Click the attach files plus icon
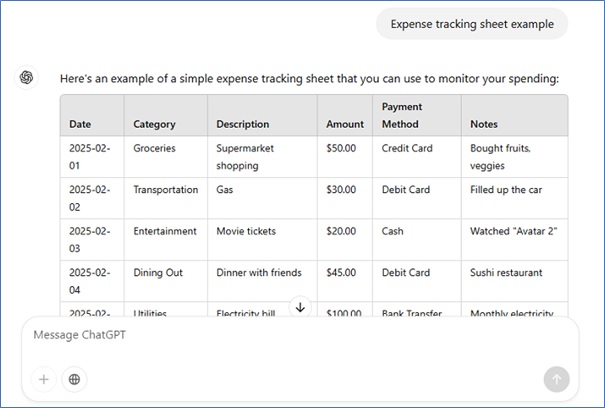 pyautogui.click(x=44, y=379)
